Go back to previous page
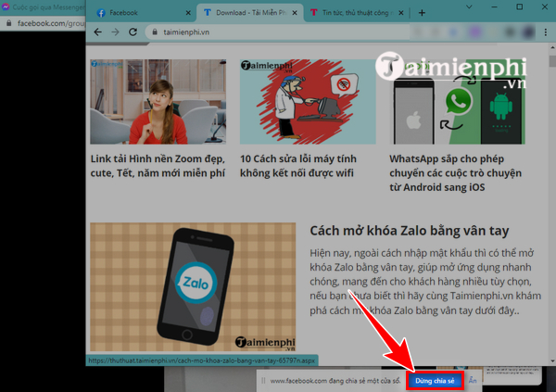The height and width of the screenshot is (392, 556). point(97,32)
